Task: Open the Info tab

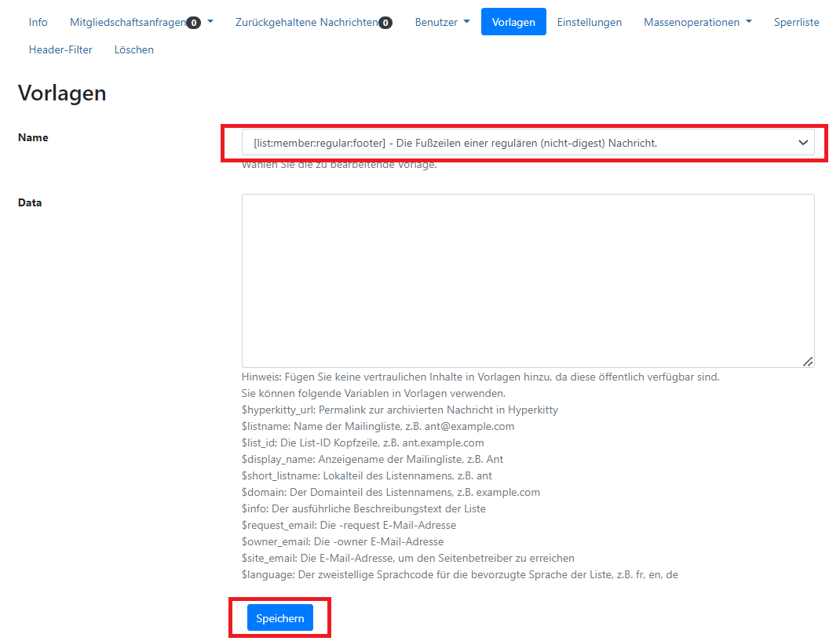Action: click(38, 21)
